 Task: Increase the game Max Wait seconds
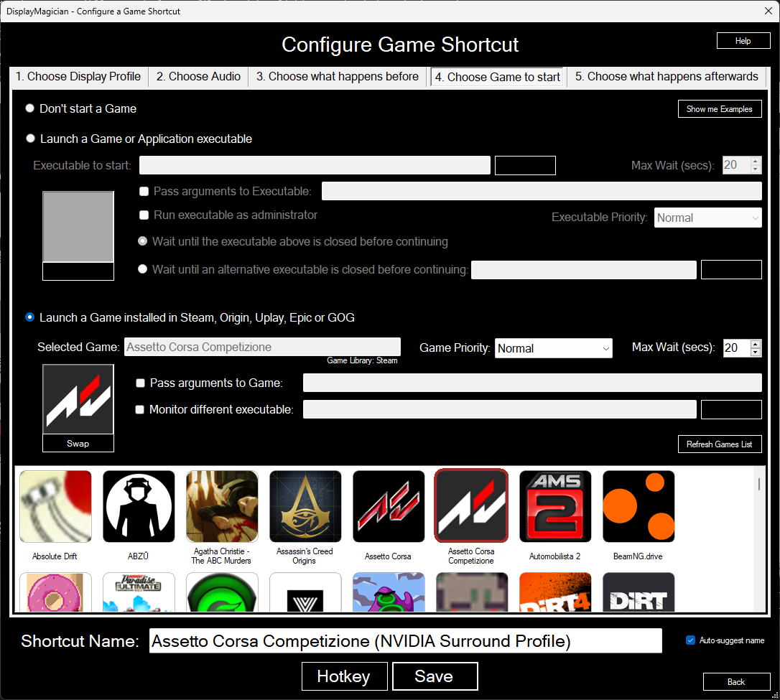click(x=755, y=343)
